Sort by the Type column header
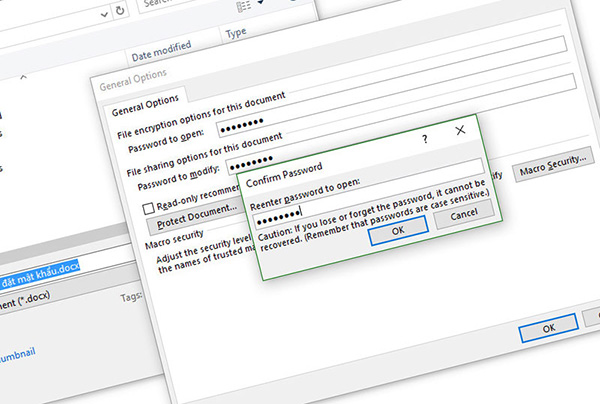The width and height of the screenshot is (600, 404). 237,33
